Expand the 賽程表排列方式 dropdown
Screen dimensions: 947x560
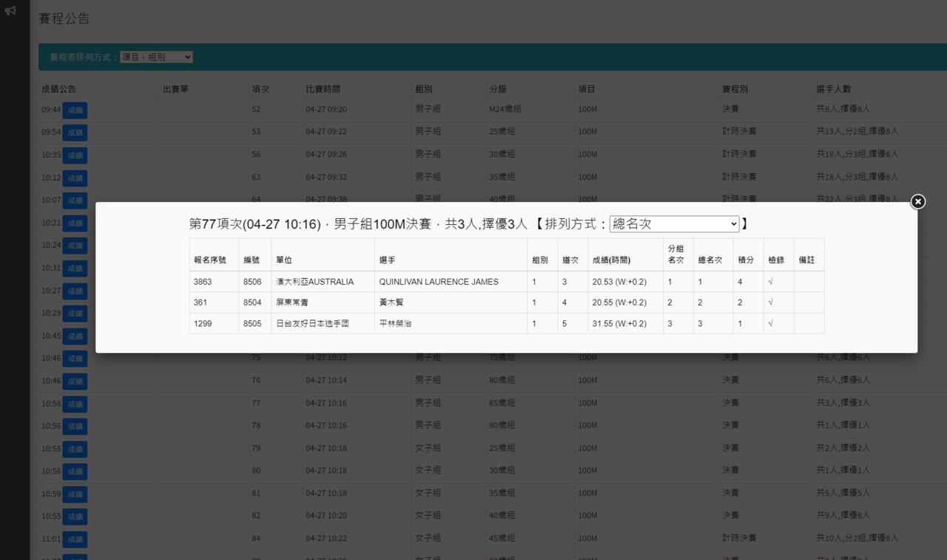(156, 57)
